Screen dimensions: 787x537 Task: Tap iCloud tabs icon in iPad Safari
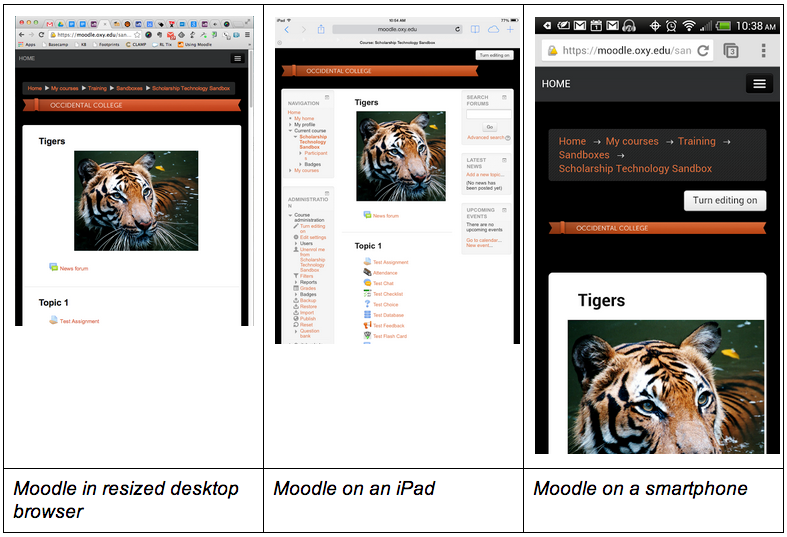[493, 30]
